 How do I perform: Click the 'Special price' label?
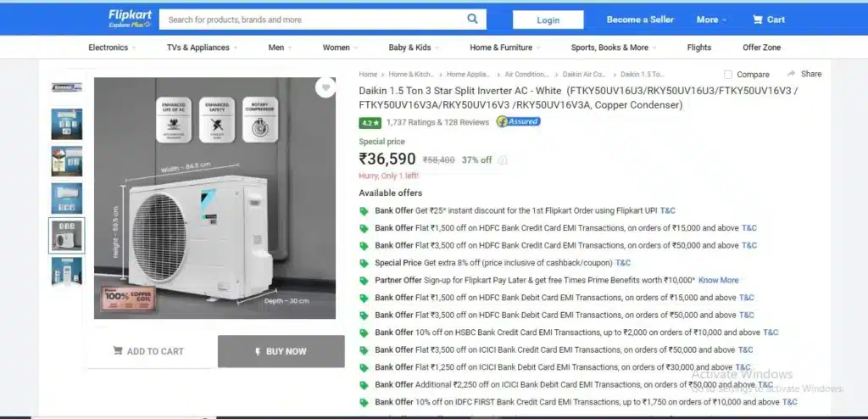tap(381, 142)
